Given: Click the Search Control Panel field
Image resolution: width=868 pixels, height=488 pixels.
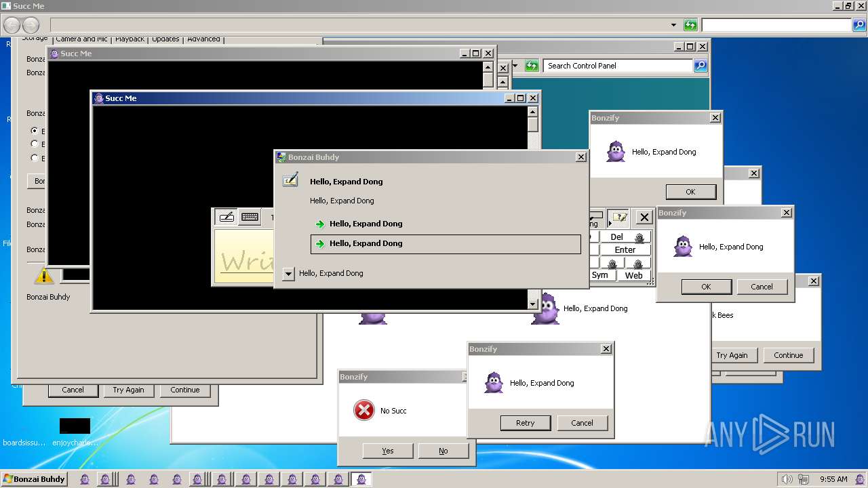Looking at the screenshot, I should pos(618,66).
